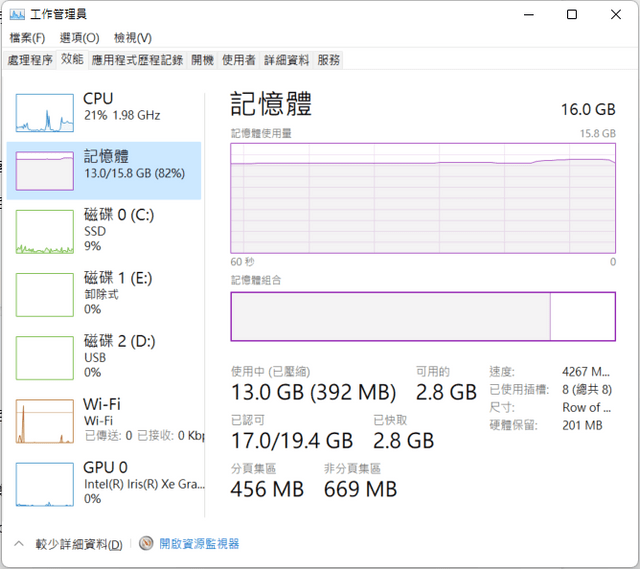
Task: Open 磁碟 2 (D:) USB disk graph
Action: coord(44,358)
